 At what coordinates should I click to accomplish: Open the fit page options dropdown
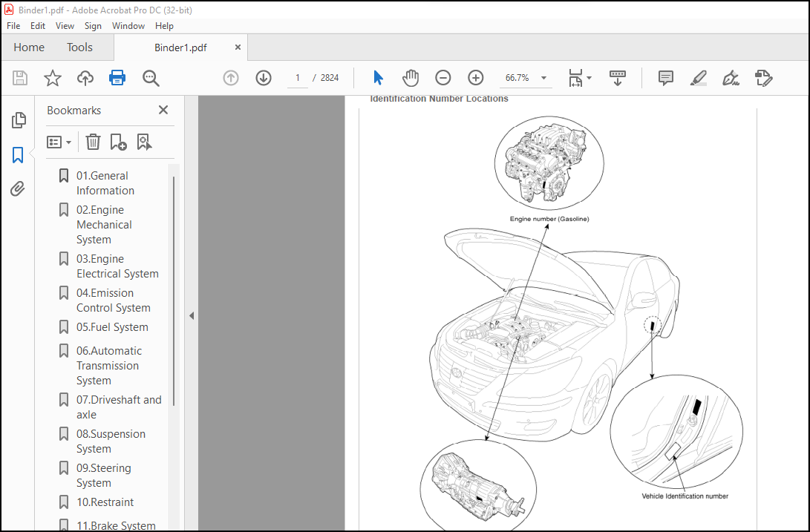(x=580, y=78)
